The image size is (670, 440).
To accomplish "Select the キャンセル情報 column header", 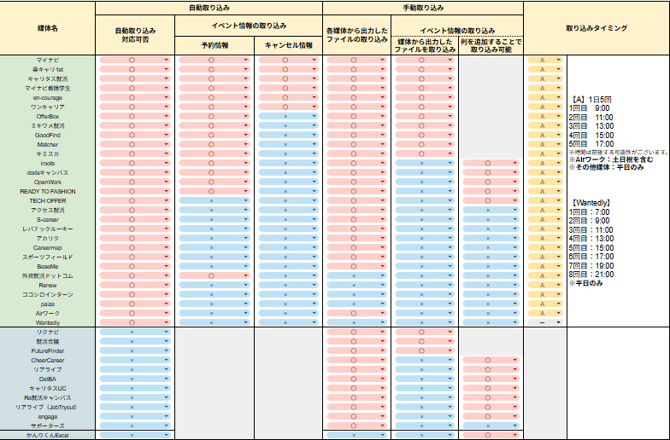I will point(288,45).
